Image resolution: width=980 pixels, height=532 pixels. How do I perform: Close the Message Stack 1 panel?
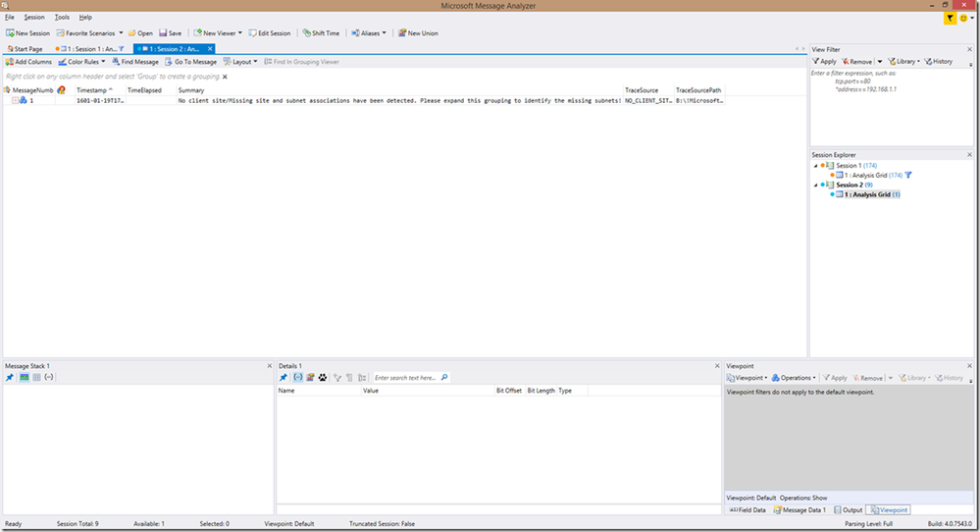tap(270, 366)
